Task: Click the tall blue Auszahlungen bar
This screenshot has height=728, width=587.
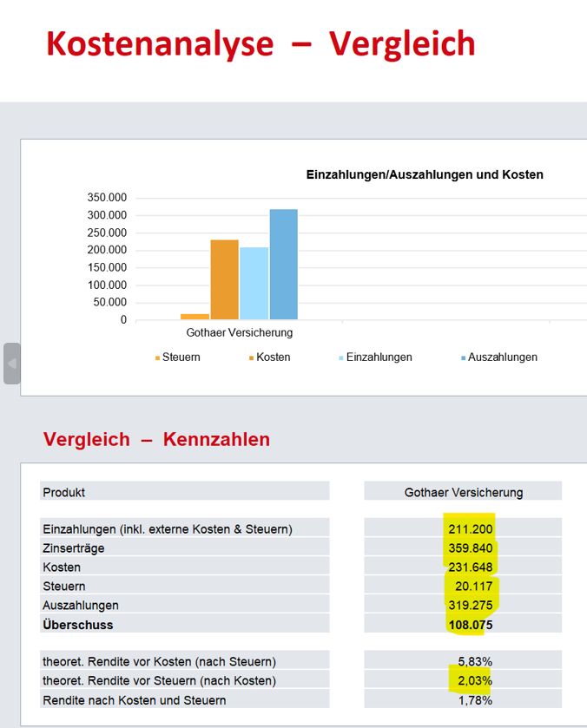Action: (283, 264)
